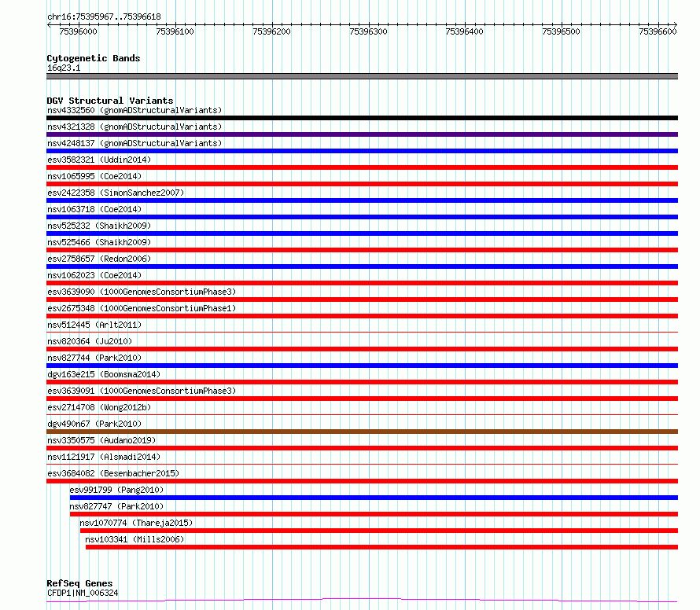This screenshot has height=610, width=700.
Task: Click the magenta CFDP1 gene line
Action: (x=362, y=601)
